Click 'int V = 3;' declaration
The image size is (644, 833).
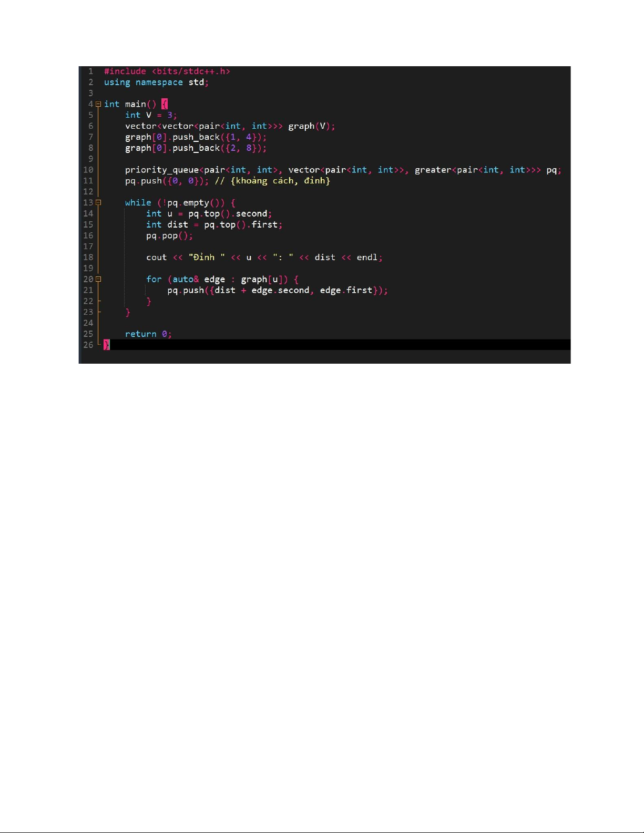click(x=151, y=115)
